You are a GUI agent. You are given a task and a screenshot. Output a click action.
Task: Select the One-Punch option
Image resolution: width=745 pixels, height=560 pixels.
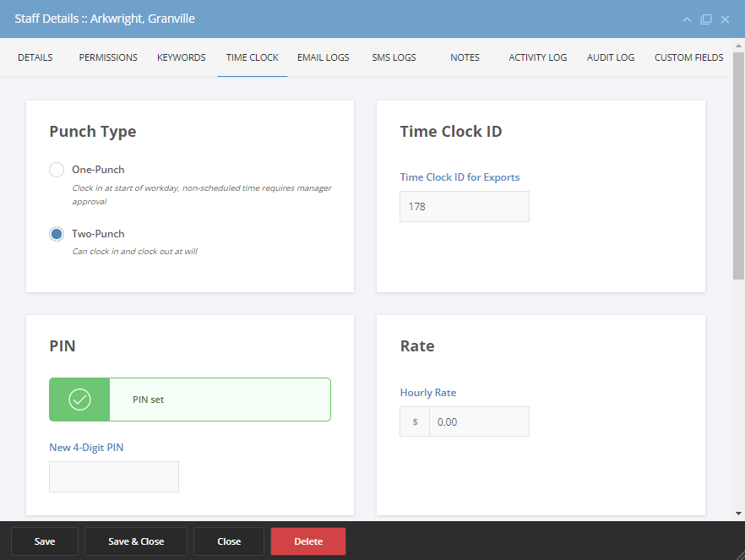point(56,169)
